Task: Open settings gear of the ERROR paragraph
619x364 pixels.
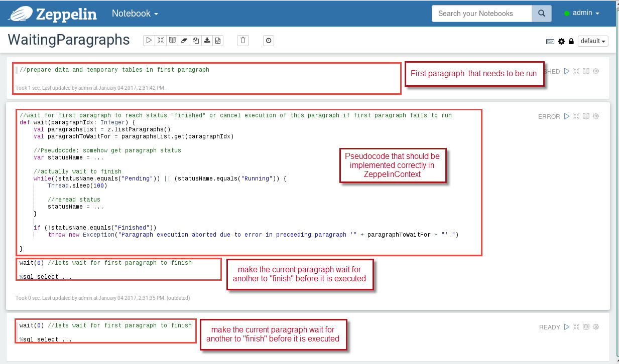Action: [596, 116]
